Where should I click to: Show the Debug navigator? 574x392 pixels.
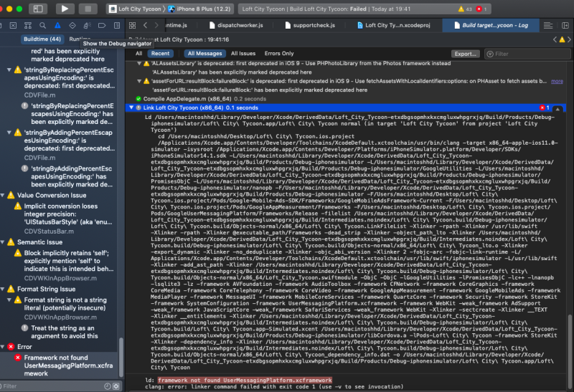coord(87,25)
